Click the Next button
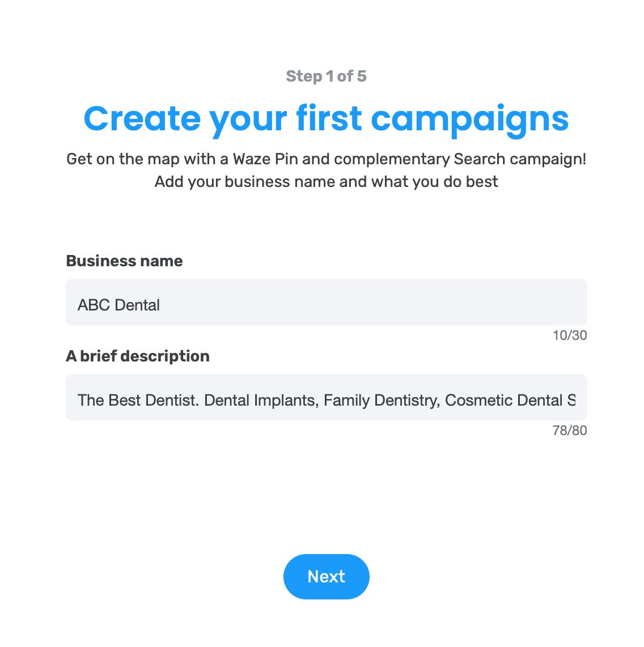644x647 pixels. tap(327, 576)
